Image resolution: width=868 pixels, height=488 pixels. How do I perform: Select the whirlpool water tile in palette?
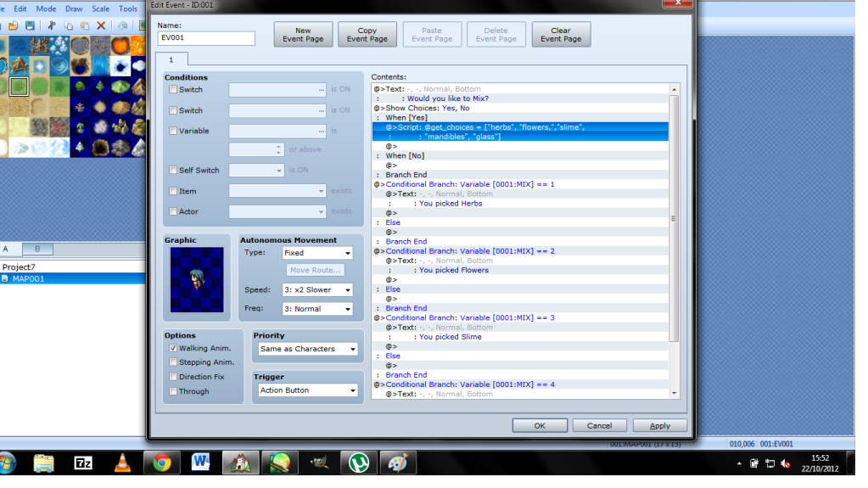pos(60,65)
